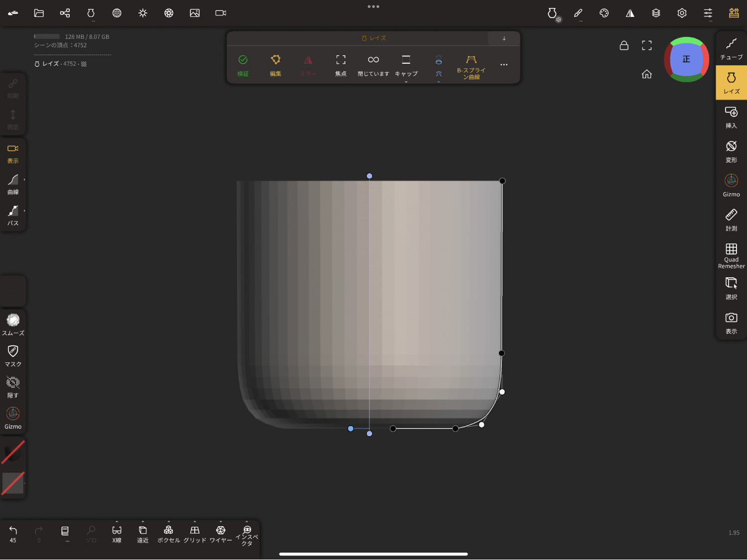Screen dimensions: 747x560
Task: Open the Quad Remesher tool
Action: click(731, 255)
